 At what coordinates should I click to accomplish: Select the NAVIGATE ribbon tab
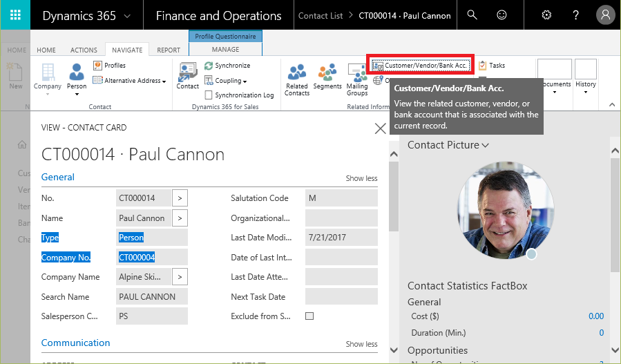[x=127, y=50]
